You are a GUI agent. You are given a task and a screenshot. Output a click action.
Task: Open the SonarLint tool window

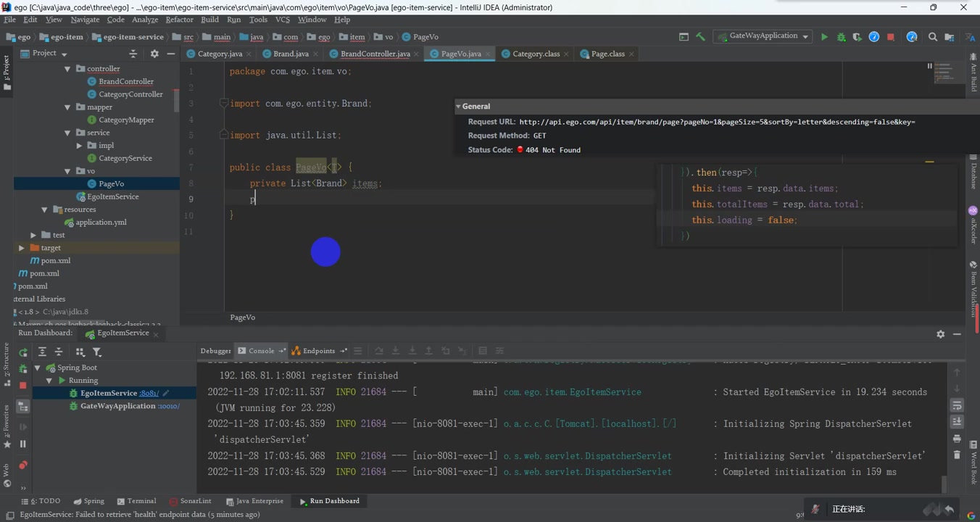tap(190, 501)
